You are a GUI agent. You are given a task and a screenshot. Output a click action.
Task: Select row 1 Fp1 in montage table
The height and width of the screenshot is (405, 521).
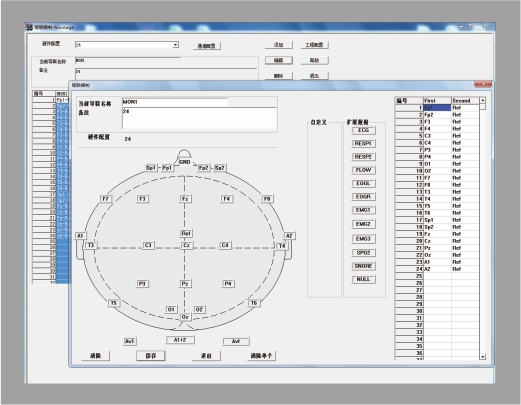tap(437, 108)
